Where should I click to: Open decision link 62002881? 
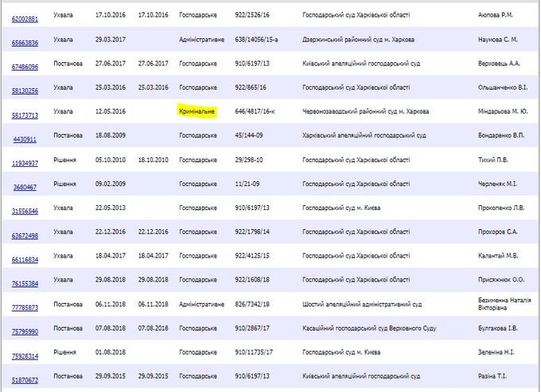click(24, 15)
